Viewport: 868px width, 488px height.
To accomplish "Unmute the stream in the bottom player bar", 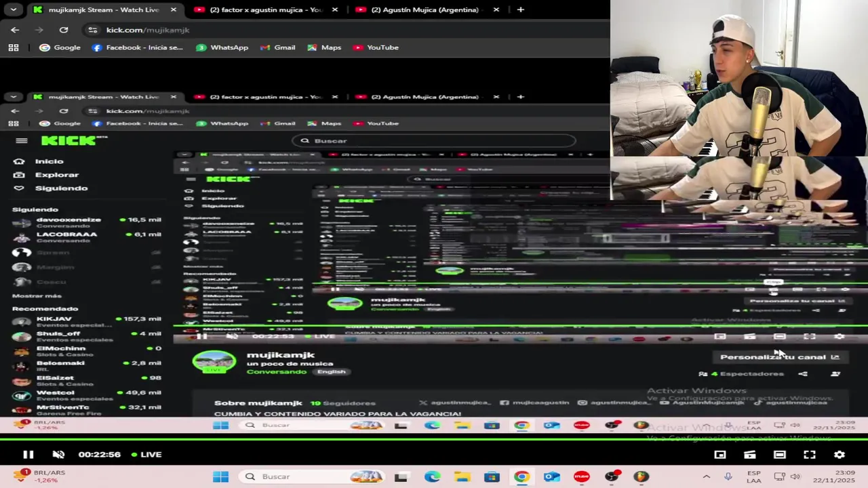I will click(x=58, y=455).
